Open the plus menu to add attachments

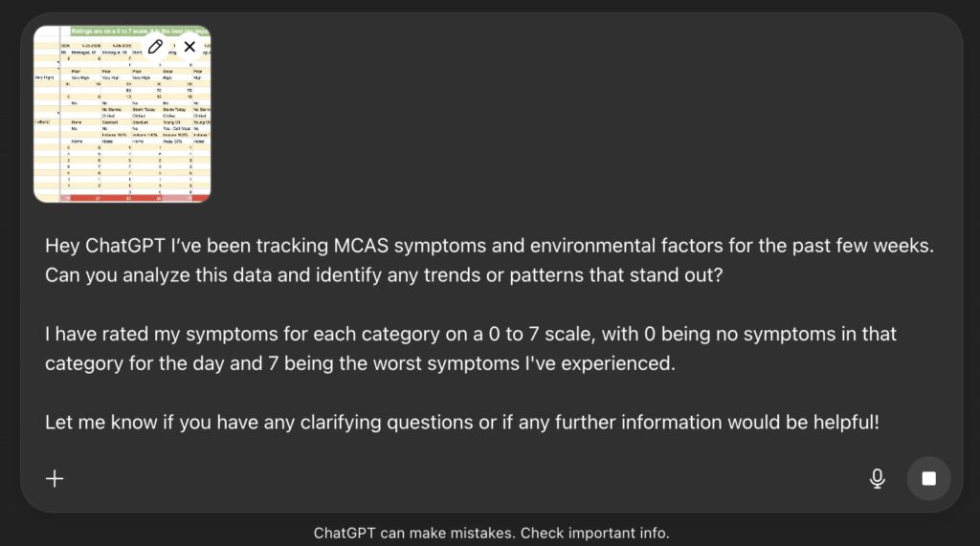click(56, 478)
